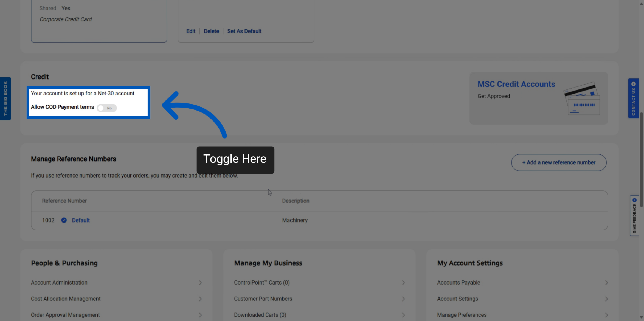Screen dimensions: 644x321
Task: Click the Machinery description cell
Action: (x=295, y=220)
